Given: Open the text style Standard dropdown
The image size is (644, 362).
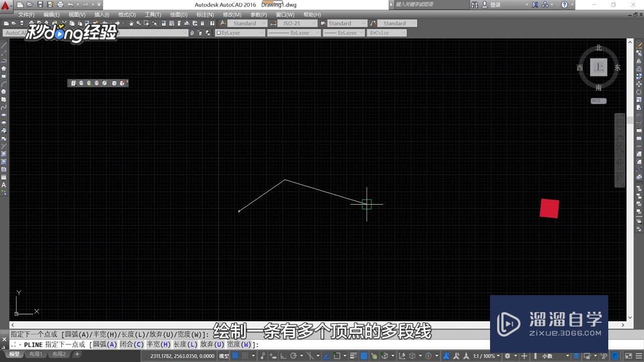Looking at the screenshot, I should pyautogui.click(x=249, y=23).
